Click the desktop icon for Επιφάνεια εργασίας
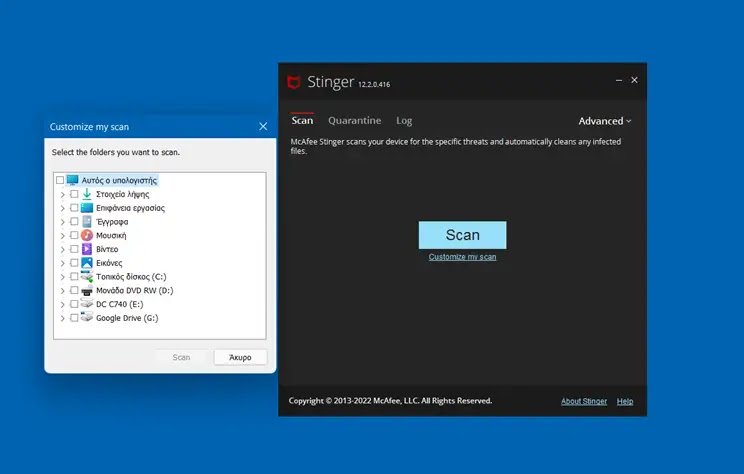 tap(87, 207)
